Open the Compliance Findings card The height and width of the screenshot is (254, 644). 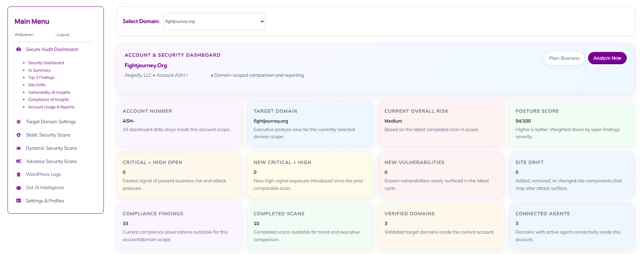point(179,226)
